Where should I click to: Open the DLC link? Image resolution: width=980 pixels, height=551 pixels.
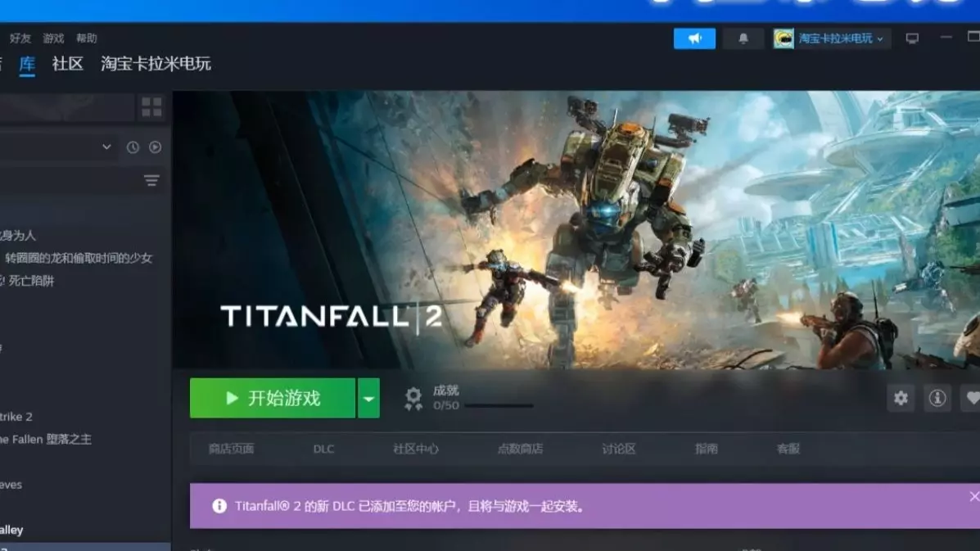coord(323,449)
